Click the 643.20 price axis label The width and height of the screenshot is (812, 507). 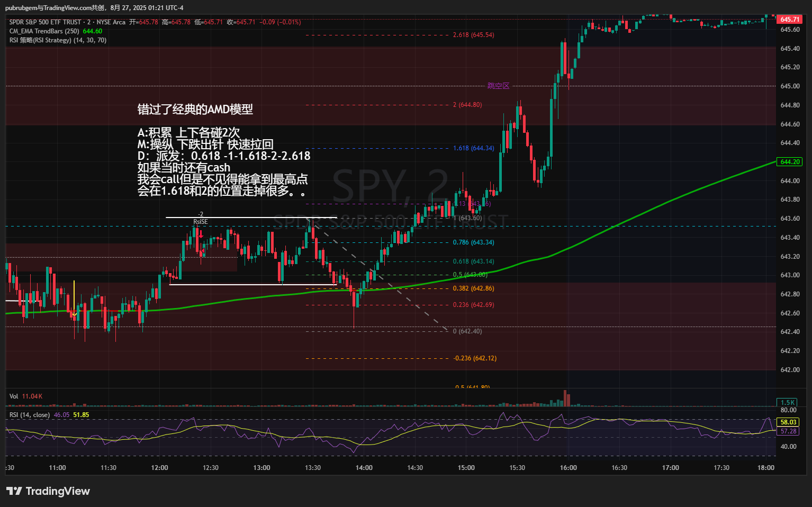[x=790, y=257]
